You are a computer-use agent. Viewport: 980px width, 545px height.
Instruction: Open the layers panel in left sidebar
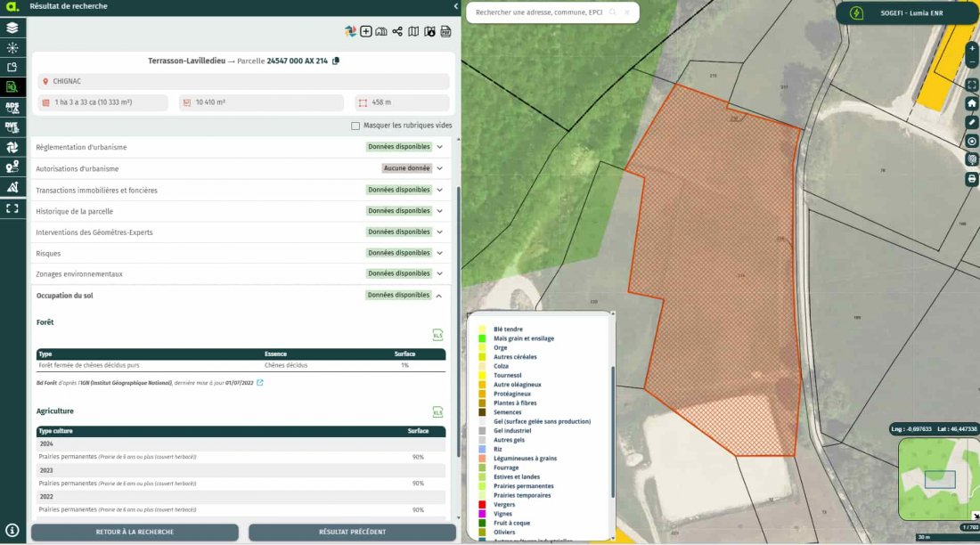click(x=12, y=28)
